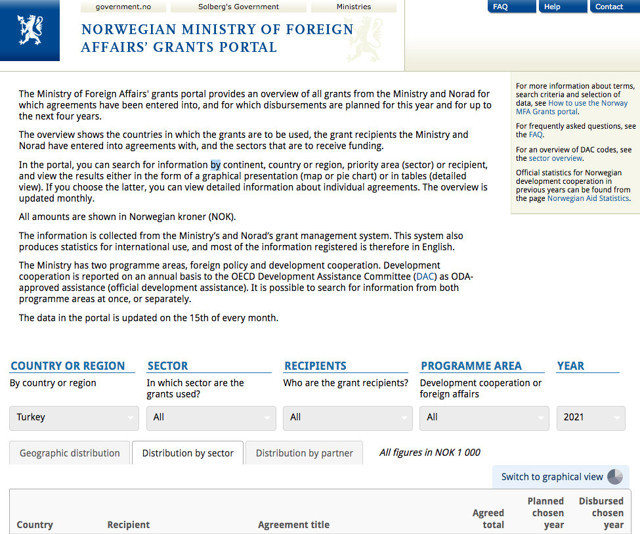Switch to graphical view
This screenshot has height=534, width=640.
click(552, 477)
